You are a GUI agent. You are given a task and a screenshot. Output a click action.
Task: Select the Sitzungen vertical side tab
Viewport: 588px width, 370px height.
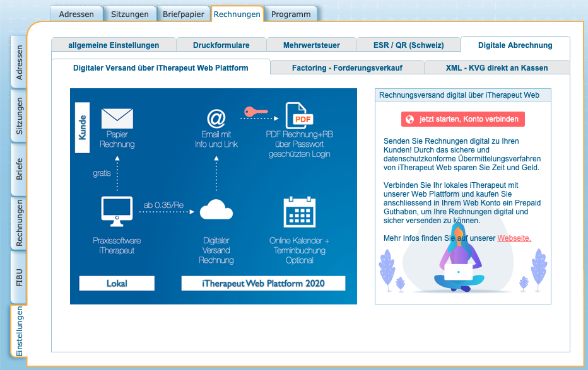(x=19, y=116)
